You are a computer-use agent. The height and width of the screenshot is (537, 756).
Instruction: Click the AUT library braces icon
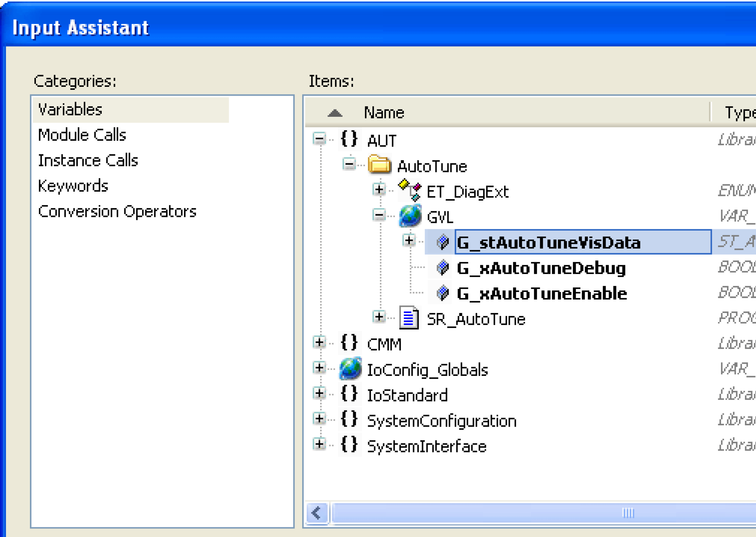[x=349, y=139]
